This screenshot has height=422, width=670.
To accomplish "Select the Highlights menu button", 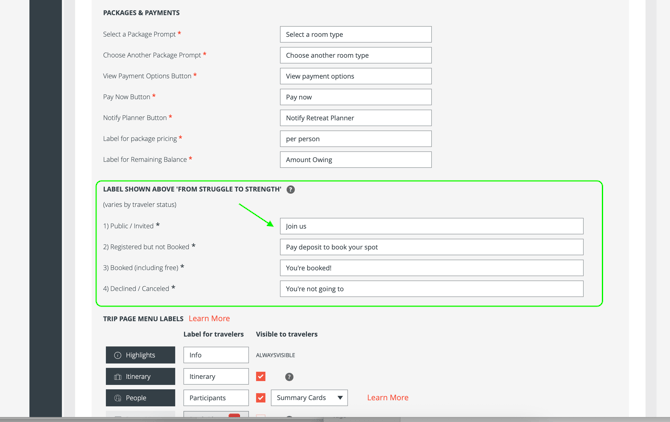I will (140, 355).
